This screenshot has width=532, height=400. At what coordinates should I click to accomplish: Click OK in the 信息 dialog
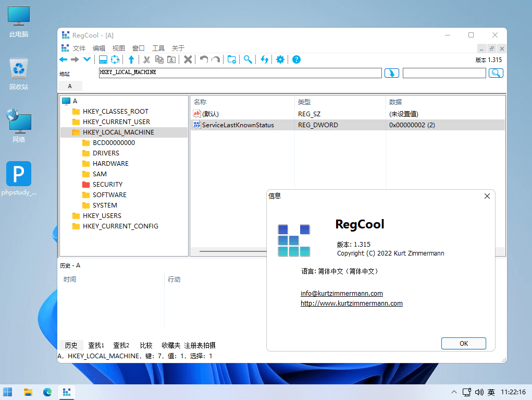463,344
